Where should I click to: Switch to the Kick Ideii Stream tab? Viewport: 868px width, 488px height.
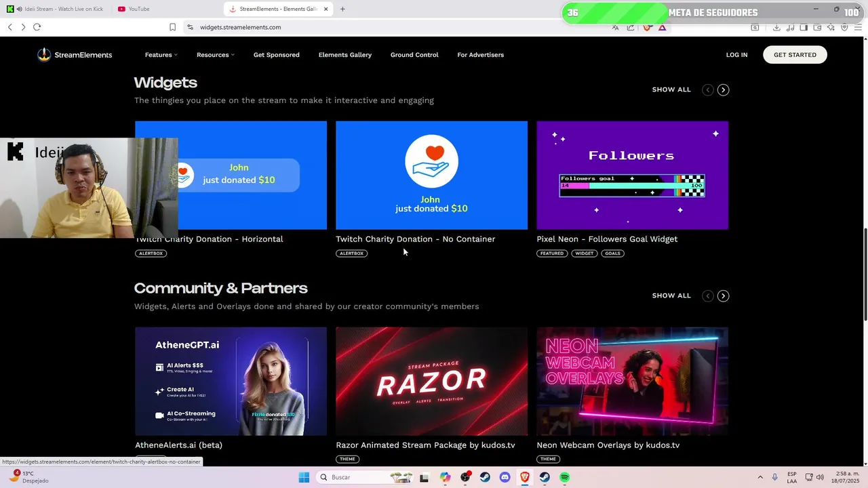tap(56, 9)
